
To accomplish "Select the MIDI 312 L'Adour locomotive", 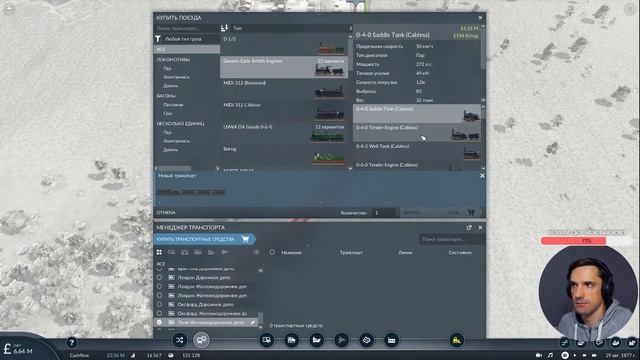I will (284, 111).
